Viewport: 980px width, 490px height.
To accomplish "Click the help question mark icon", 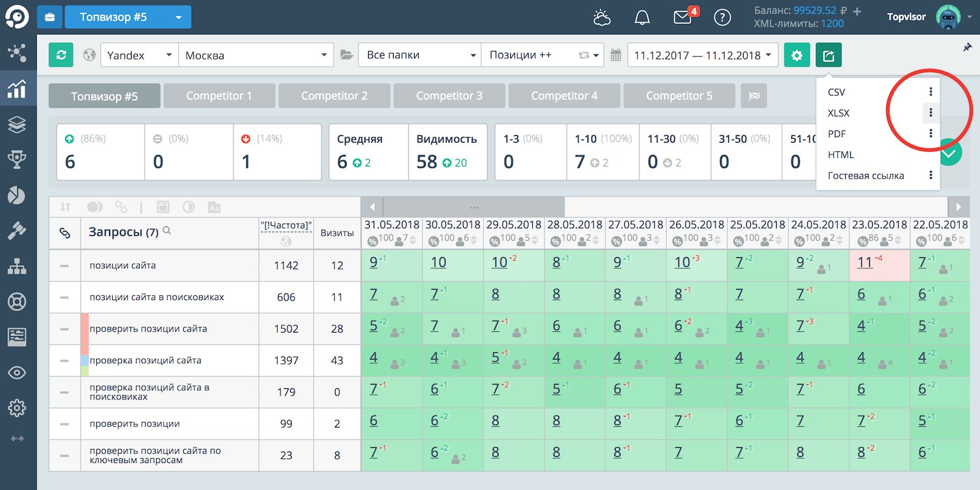I will (x=722, y=17).
